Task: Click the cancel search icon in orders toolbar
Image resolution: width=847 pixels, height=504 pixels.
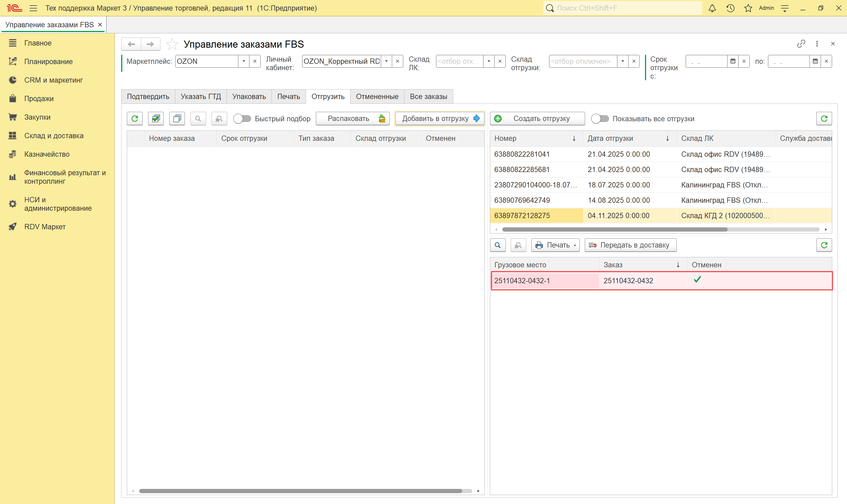Action: click(x=219, y=119)
